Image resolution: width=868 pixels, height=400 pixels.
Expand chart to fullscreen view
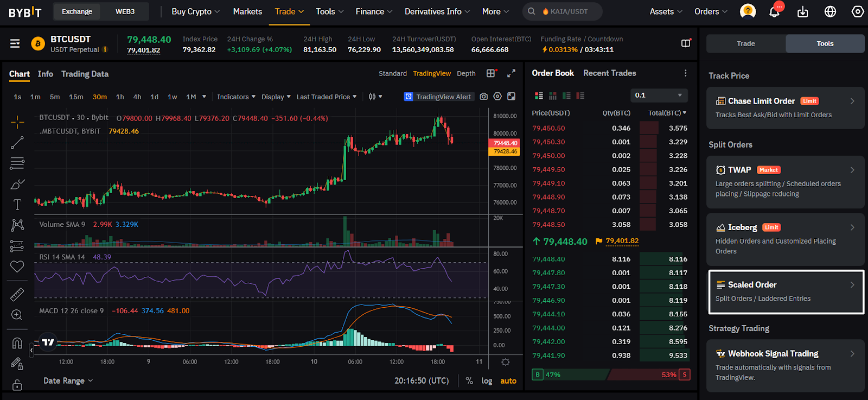pos(511,73)
